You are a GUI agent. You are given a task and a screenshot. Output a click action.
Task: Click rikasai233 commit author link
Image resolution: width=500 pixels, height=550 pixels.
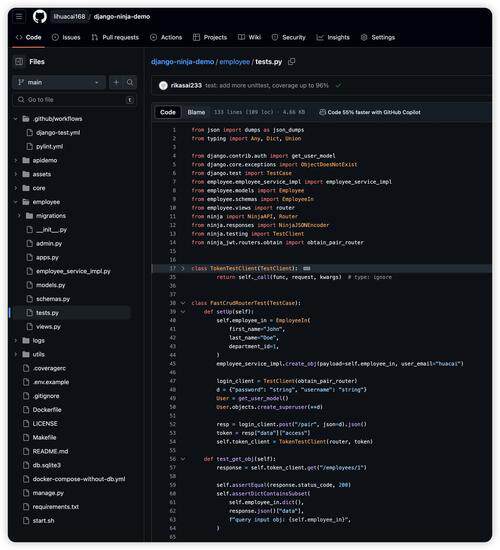pos(186,85)
